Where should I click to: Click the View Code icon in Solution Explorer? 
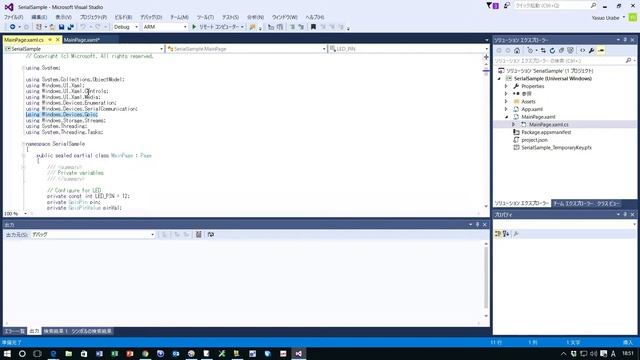(x=582, y=51)
